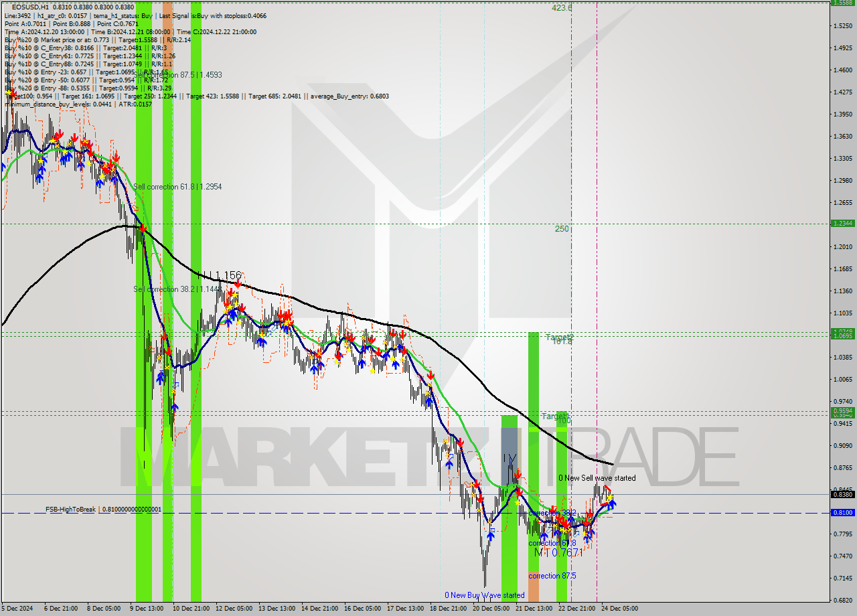857x616 pixels.
Task: Click the '423.6' Fibonacci level label
Action: pyautogui.click(x=562, y=8)
